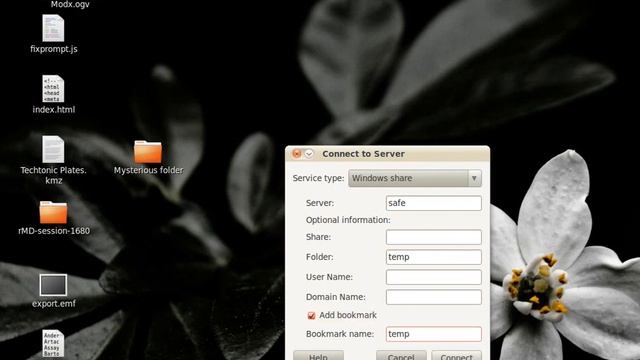Click the rMD-session-1680 name label
The image size is (640, 360).
pyautogui.click(x=54, y=231)
